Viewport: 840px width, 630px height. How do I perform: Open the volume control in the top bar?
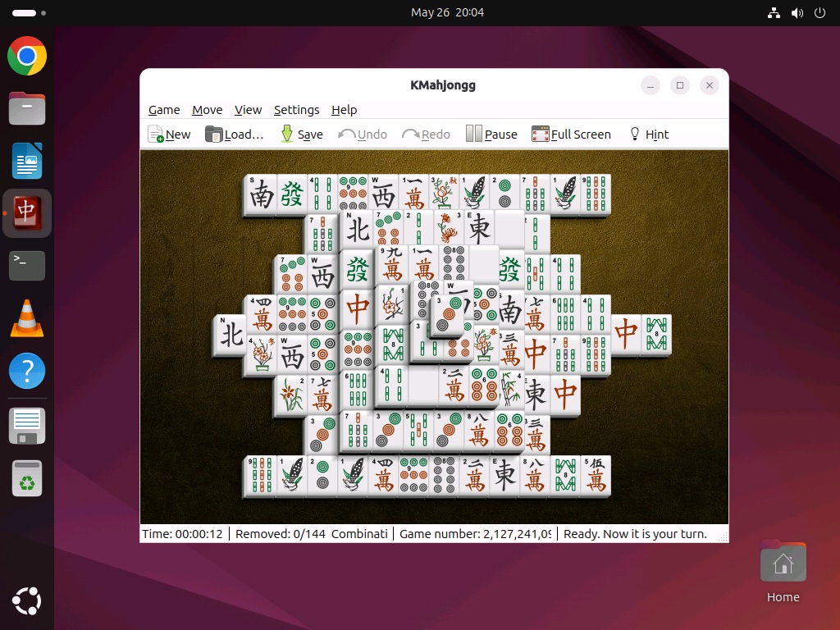[x=797, y=13]
